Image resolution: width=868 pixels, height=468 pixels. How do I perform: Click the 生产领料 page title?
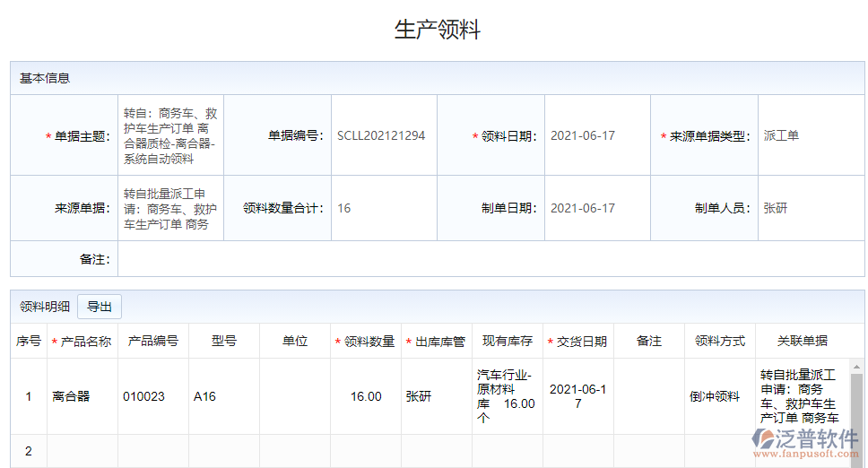pyautogui.click(x=438, y=30)
